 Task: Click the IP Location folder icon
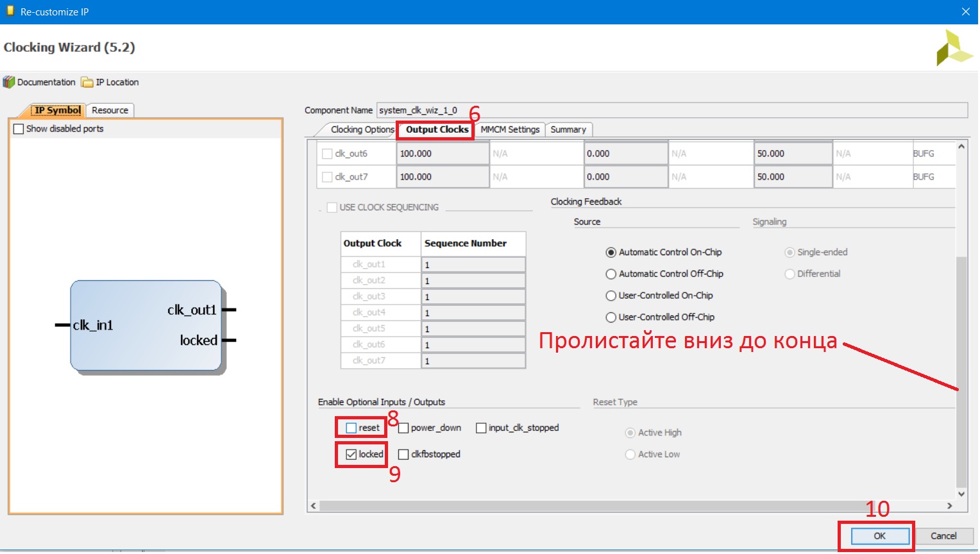point(87,82)
